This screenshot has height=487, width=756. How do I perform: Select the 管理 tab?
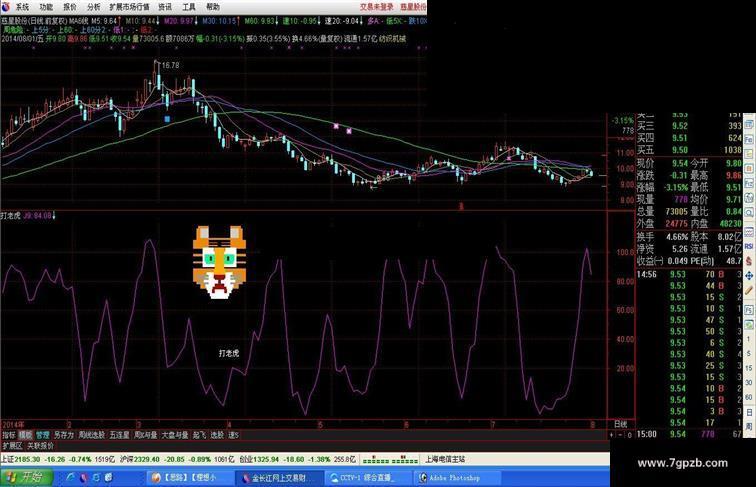[42, 435]
